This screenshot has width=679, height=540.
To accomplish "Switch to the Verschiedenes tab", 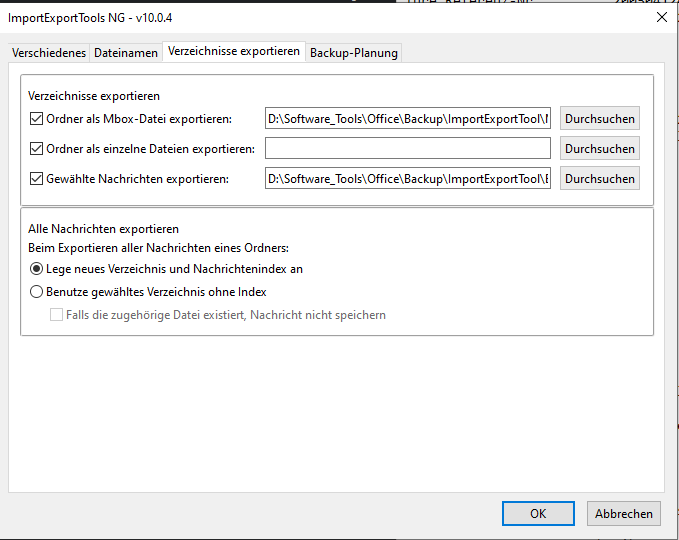I will [49, 53].
